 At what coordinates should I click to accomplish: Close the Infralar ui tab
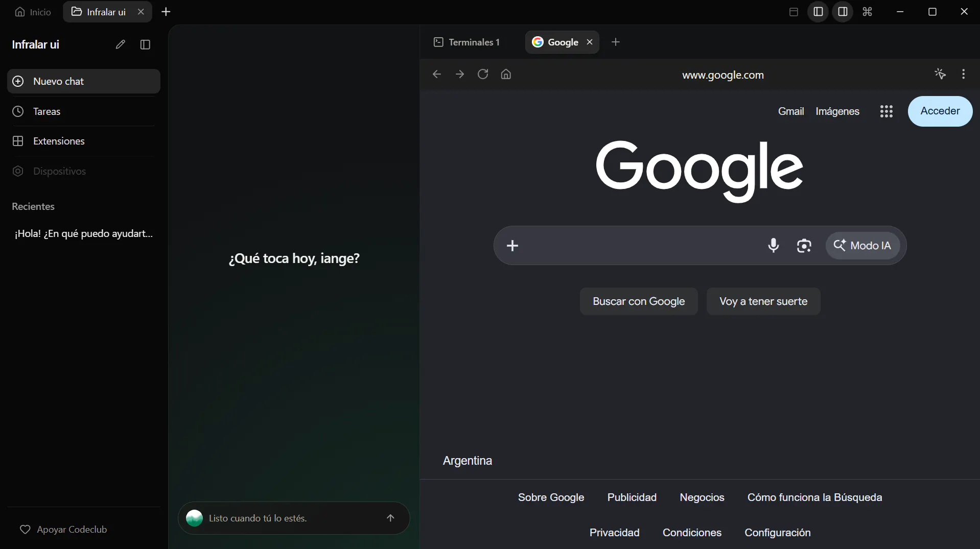click(x=141, y=12)
